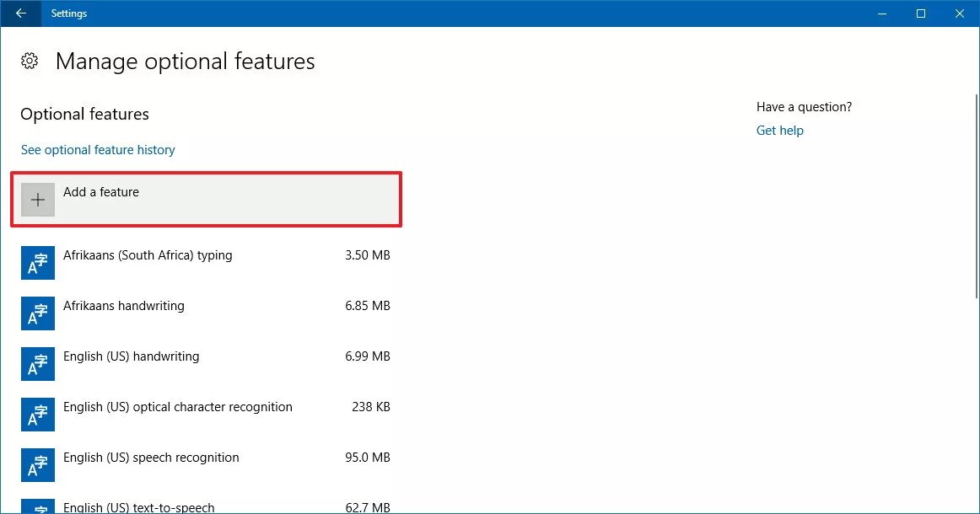Viewport: 980px width, 514px height.
Task: Click the optical character recognition language icon
Action: coord(38,415)
